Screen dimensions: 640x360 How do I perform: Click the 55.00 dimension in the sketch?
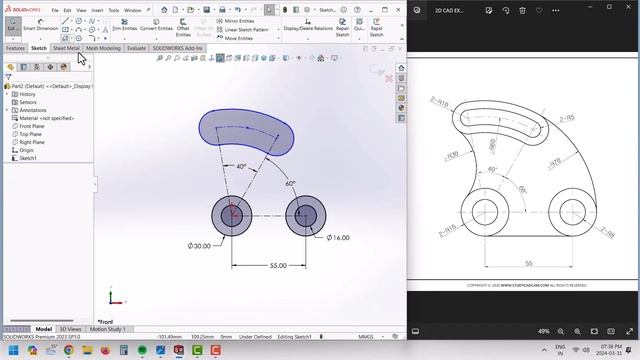pyautogui.click(x=278, y=265)
